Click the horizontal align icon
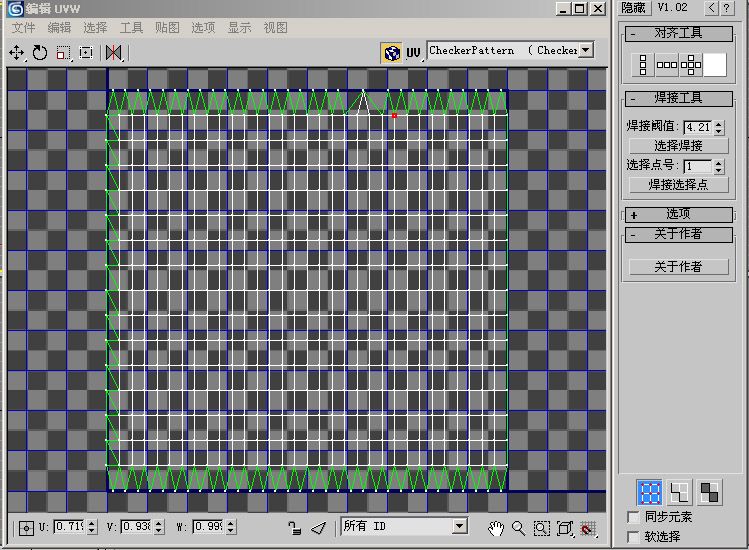The width and height of the screenshot is (749, 550). 667,65
